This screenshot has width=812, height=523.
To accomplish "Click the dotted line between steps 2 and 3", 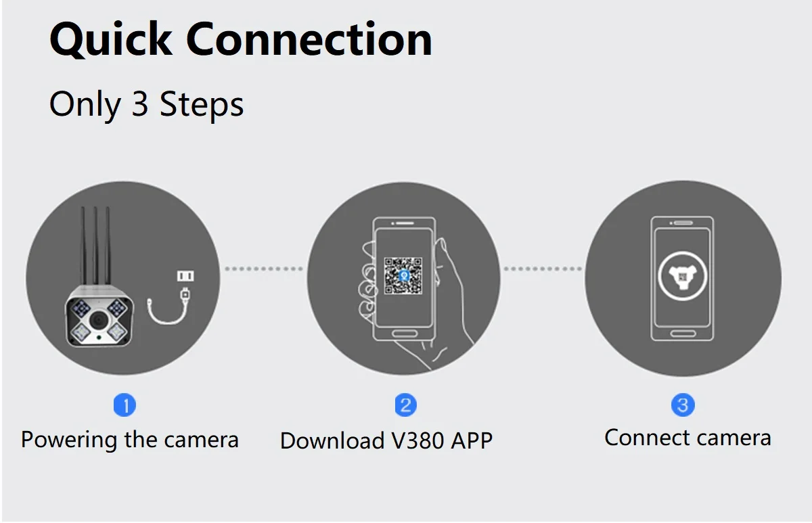I will 542,269.
